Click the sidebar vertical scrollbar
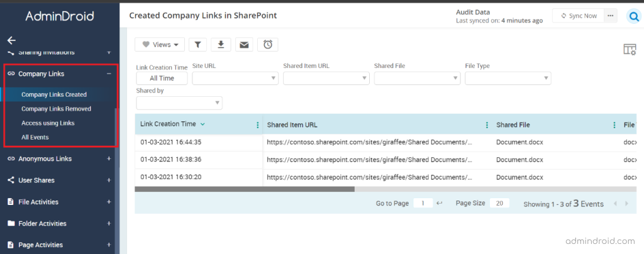 pos(117,180)
